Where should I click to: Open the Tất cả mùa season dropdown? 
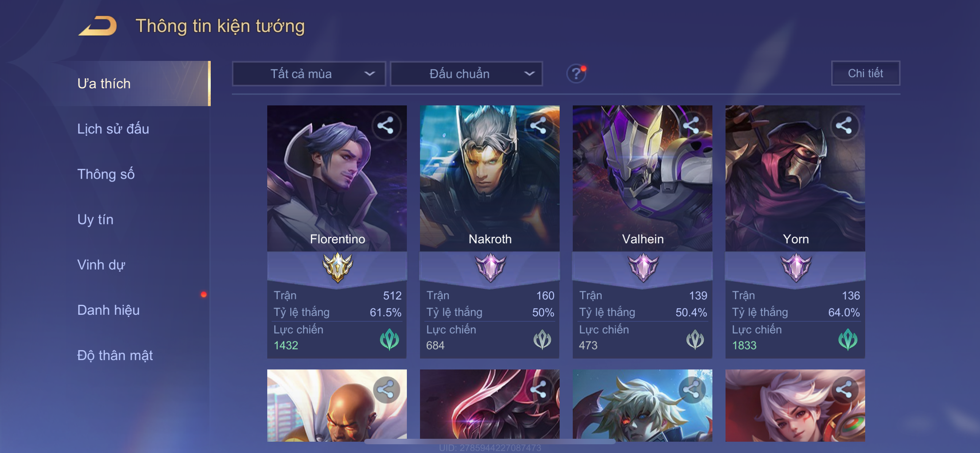tap(309, 73)
